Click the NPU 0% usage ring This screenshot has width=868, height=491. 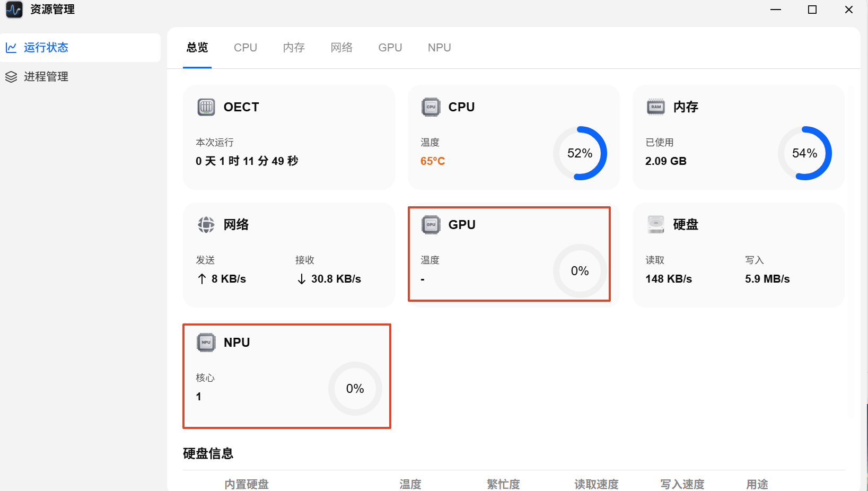(355, 389)
